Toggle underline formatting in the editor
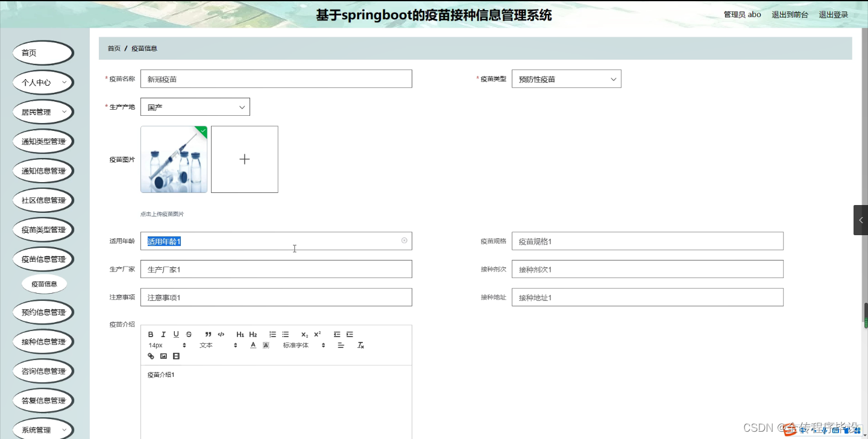868x439 pixels. tap(176, 334)
